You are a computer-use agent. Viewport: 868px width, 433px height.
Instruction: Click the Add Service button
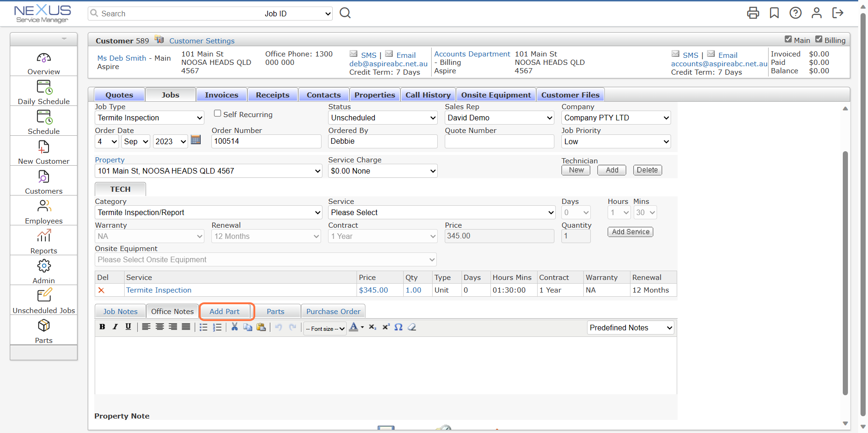630,231
